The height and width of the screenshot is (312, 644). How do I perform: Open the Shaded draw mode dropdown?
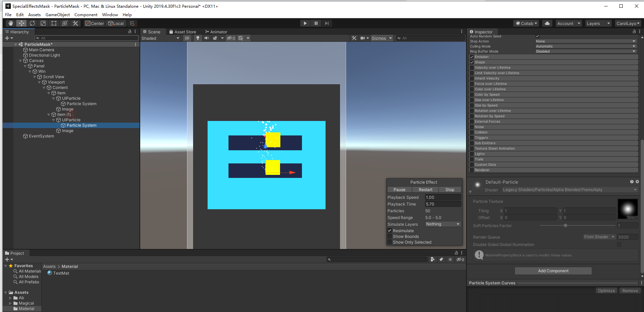[x=160, y=38]
